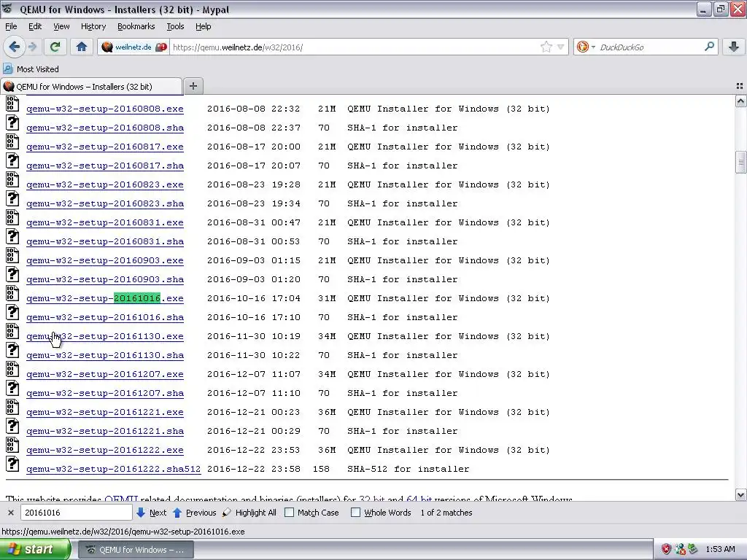Open qemu-w32-setup-20160817.sha link
Viewport: 747px width, 560px height.
tap(105, 166)
